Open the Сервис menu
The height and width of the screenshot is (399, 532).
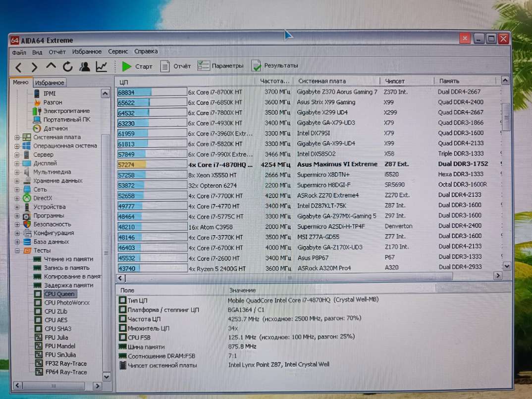click(x=118, y=51)
